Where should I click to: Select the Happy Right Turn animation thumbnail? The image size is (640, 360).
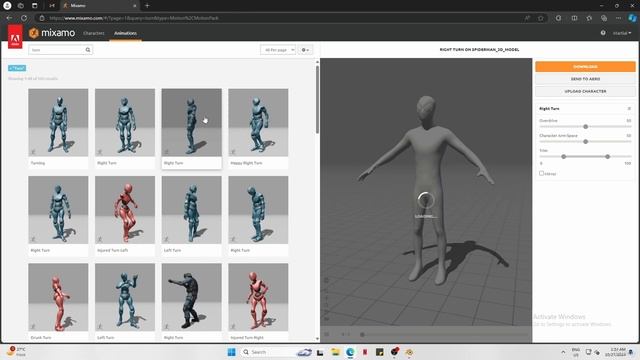click(x=258, y=122)
